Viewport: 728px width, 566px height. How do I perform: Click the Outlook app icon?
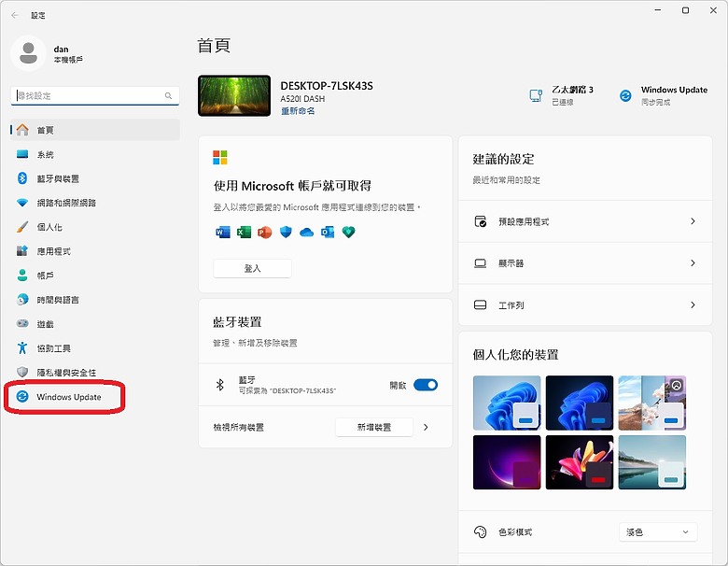(328, 232)
